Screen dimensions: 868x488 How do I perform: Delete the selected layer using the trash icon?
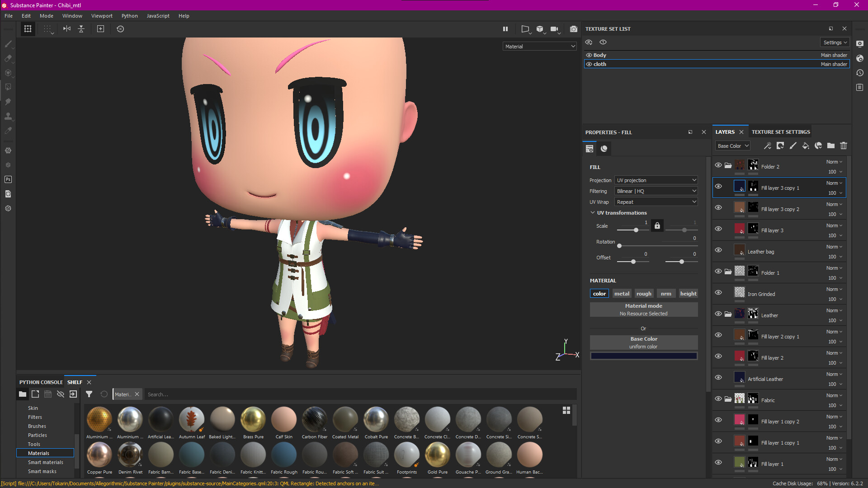pos(844,145)
